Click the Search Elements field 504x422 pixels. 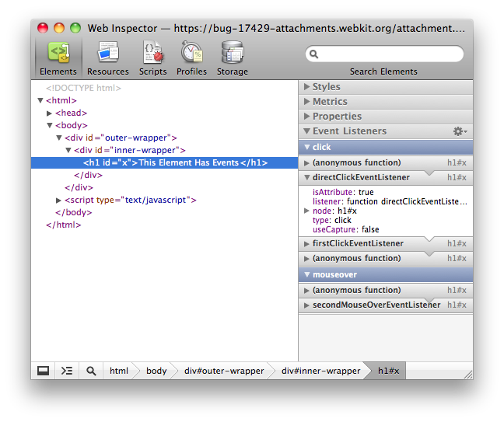[384, 54]
